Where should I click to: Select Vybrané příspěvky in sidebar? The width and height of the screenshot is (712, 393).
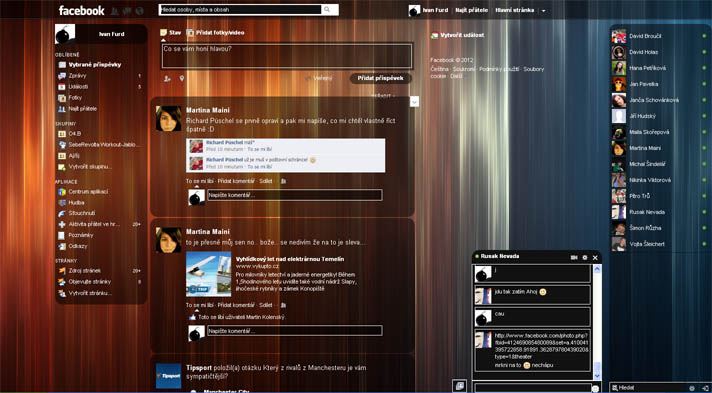[95, 65]
